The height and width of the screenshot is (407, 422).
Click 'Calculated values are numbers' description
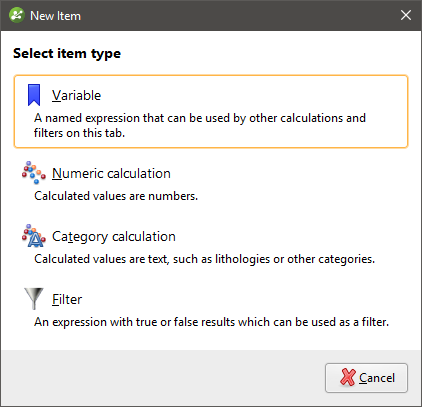click(x=116, y=196)
